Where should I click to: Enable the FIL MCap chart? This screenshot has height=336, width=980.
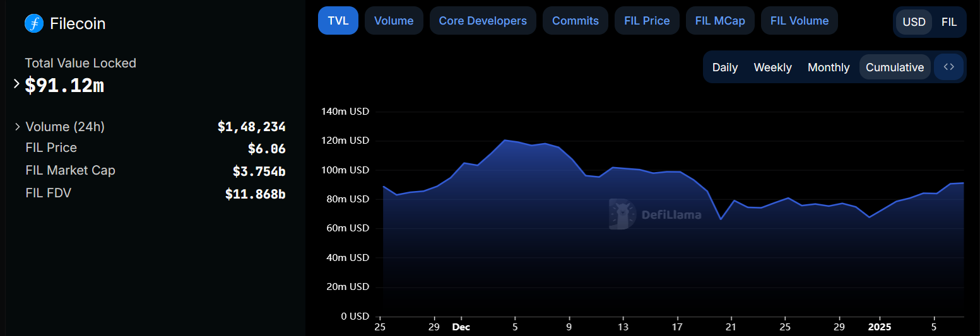720,21
